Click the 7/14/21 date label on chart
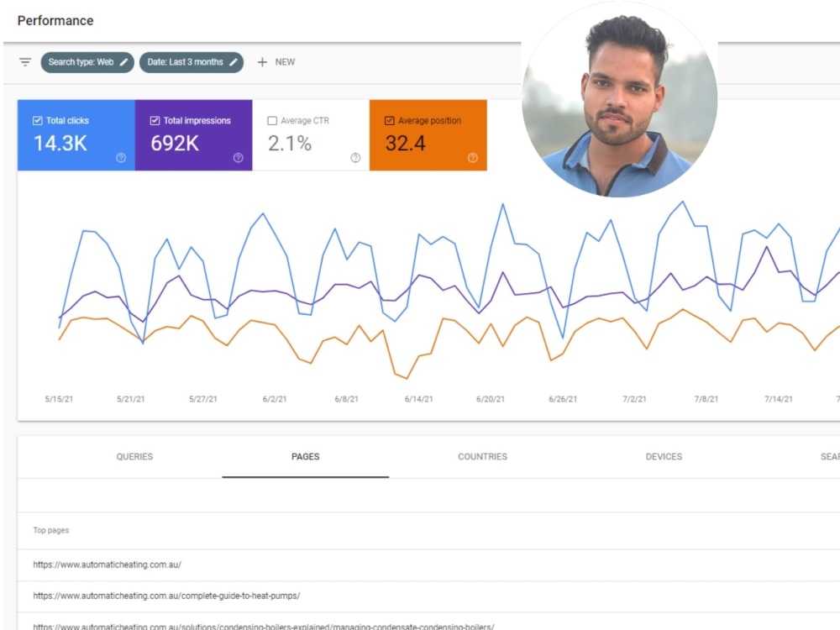 coord(779,399)
